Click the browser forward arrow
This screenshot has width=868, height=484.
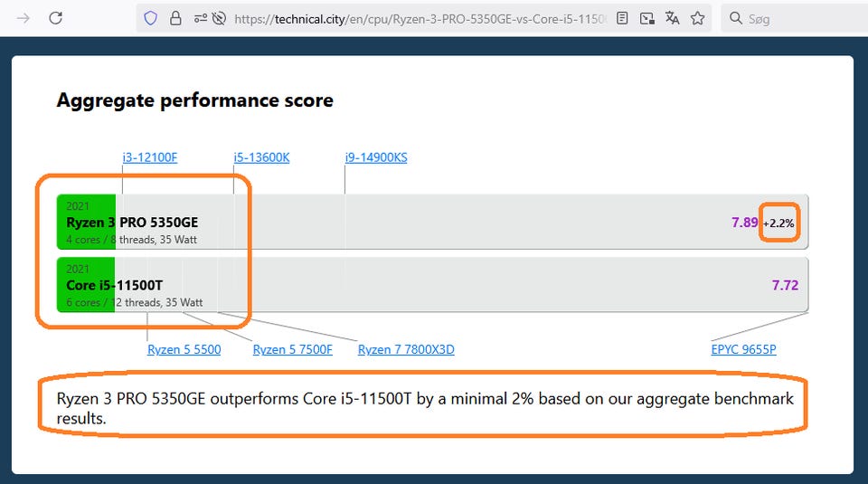24,18
